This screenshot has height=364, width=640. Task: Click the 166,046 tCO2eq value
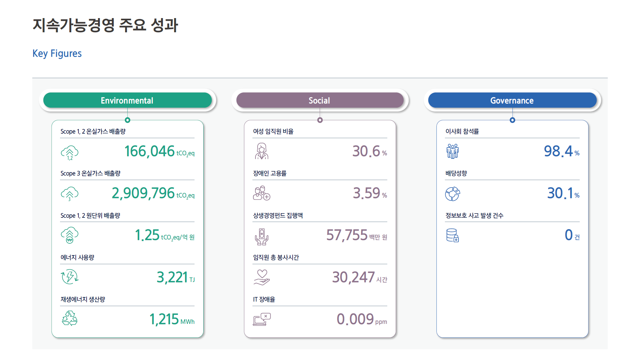(x=159, y=151)
